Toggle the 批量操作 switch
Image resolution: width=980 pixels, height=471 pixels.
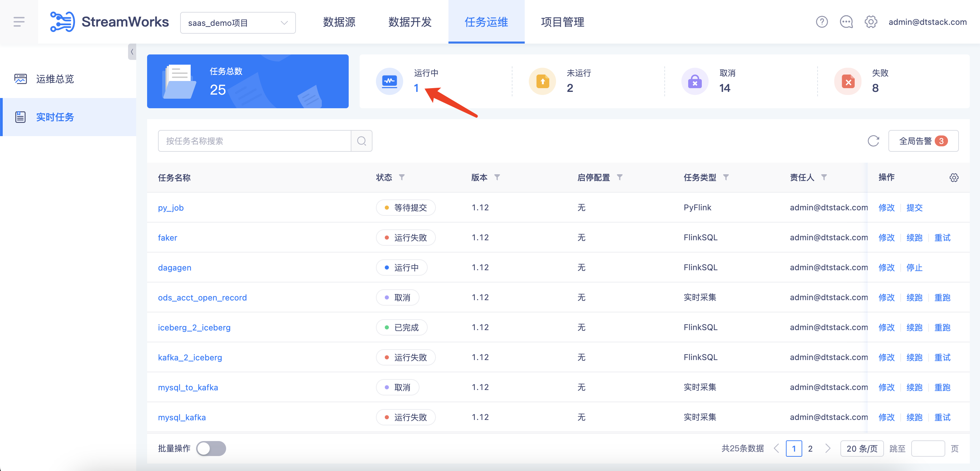coord(211,449)
